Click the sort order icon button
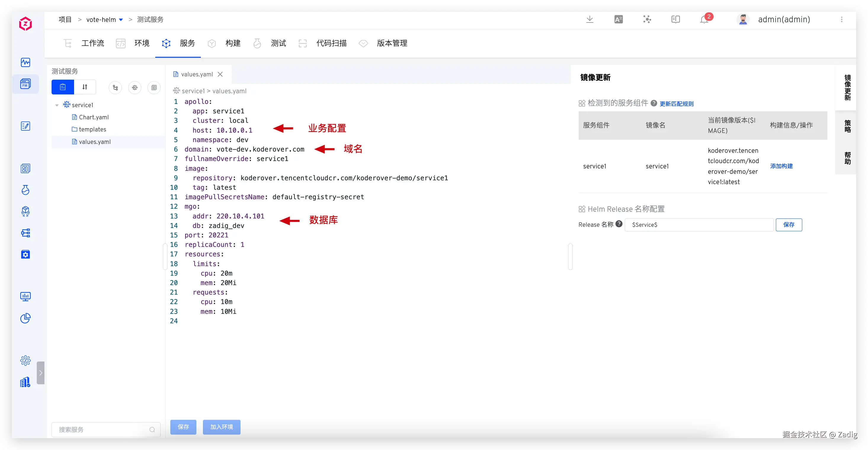The width and height of the screenshot is (868, 450). 85,87
